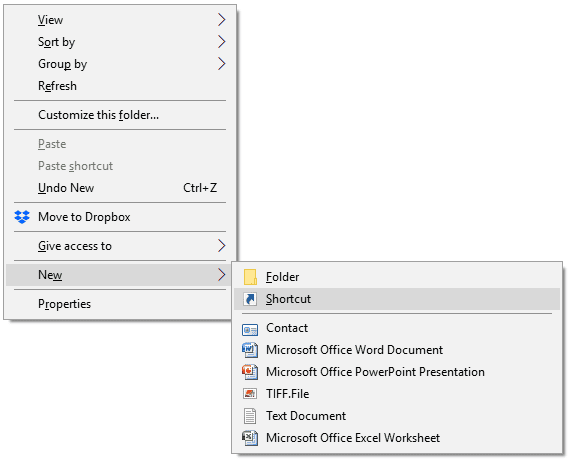Click the Text Document page icon

250,416
